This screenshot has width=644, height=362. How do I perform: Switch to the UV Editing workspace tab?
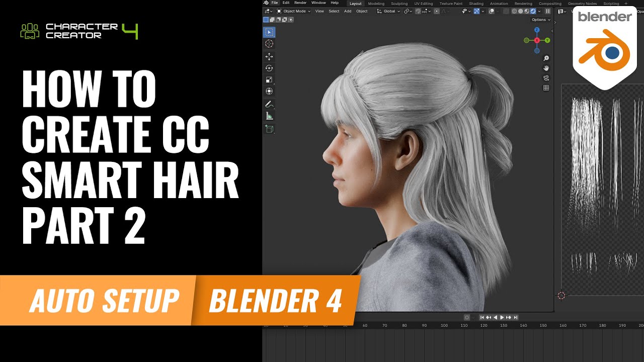pos(424,4)
